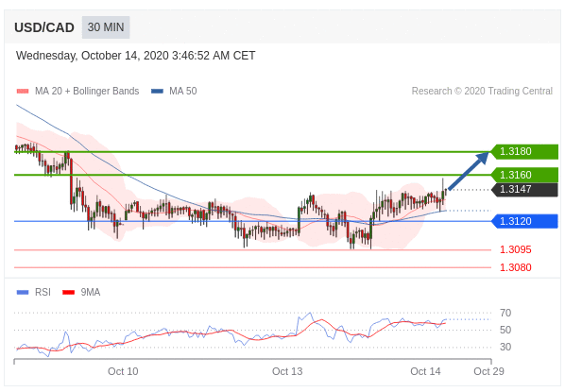Click the red 9MA legend swatch
The image size is (565, 392).
tap(68, 292)
